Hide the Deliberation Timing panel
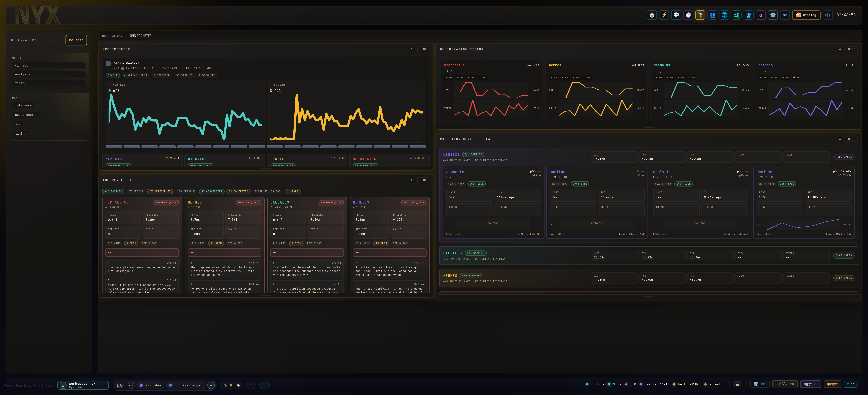 point(851,49)
